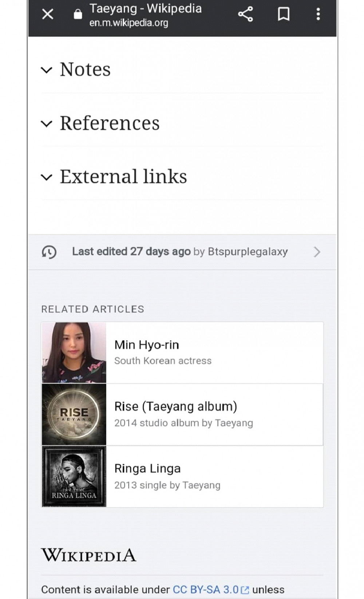Tap the arrow next to last edited
This screenshot has height=599, width=364.
317,252
